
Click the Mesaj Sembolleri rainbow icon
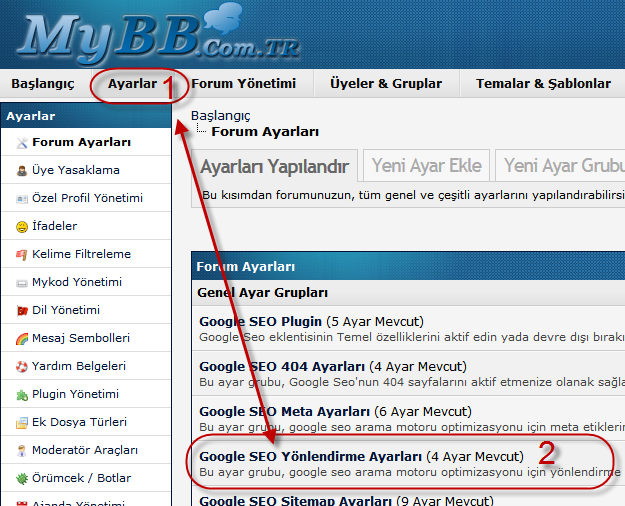coord(22,339)
